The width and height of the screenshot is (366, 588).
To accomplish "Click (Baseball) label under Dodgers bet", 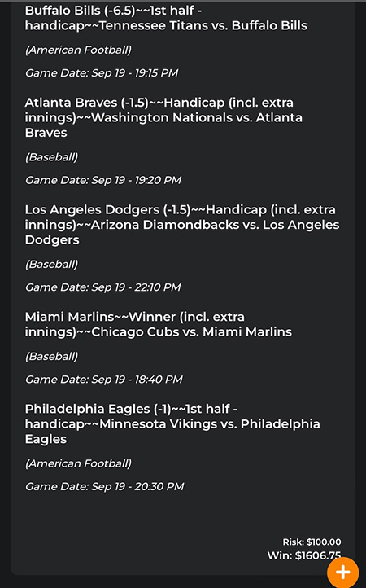I will tap(52, 265).
